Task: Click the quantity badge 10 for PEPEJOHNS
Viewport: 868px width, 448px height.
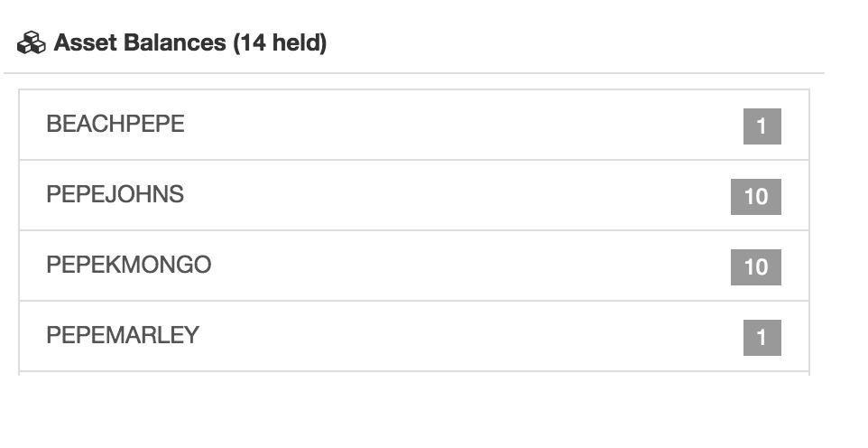Action: click(x=755, y=197)
